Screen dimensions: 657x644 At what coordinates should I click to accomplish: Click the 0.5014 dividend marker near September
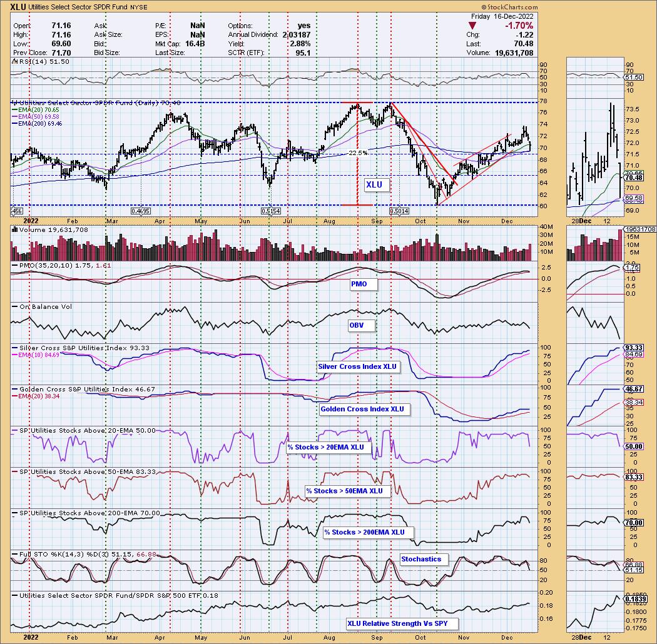(x=399, y=211)
